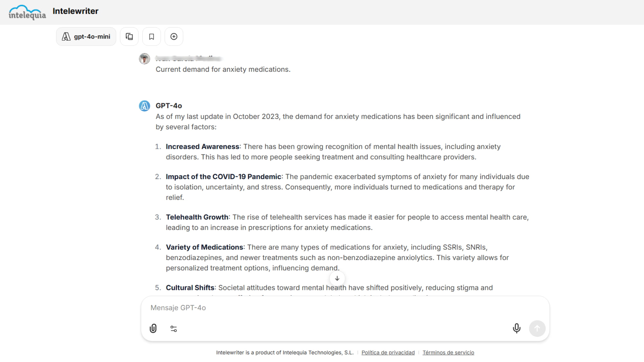
Task: Click the GPT-4o assistant avatar icon
Action: click(x=144, y=106)
